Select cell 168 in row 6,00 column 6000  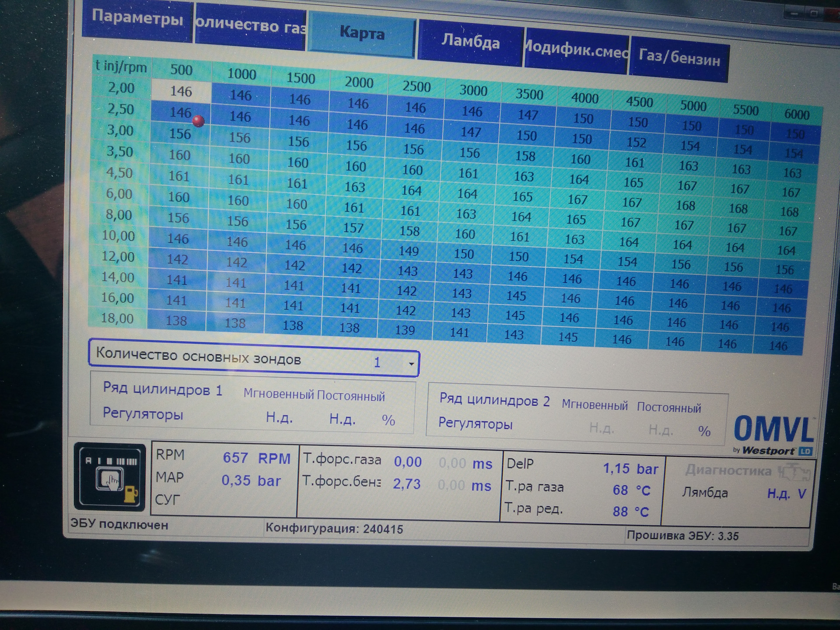click(789, 212)
